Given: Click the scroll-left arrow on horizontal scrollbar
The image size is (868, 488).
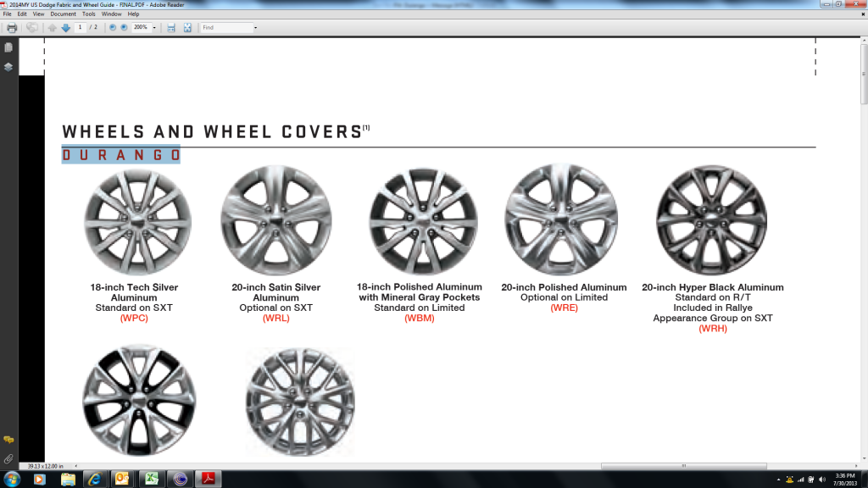Looking at the screenshot, I should (x=75, y=467).
